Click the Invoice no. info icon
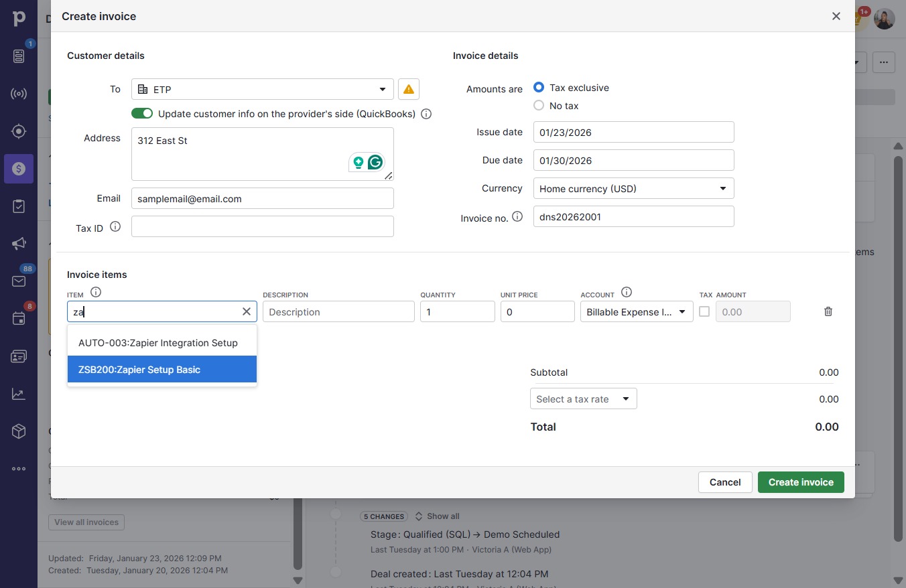Image resolution: width=906 pixels, height=588 pixels. pos(517,216)
